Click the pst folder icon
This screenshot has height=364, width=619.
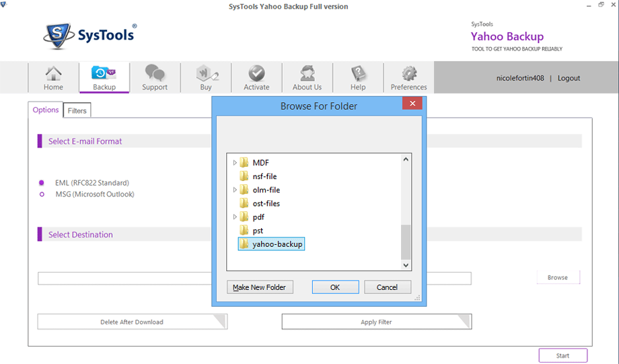(x=244, y=231)
